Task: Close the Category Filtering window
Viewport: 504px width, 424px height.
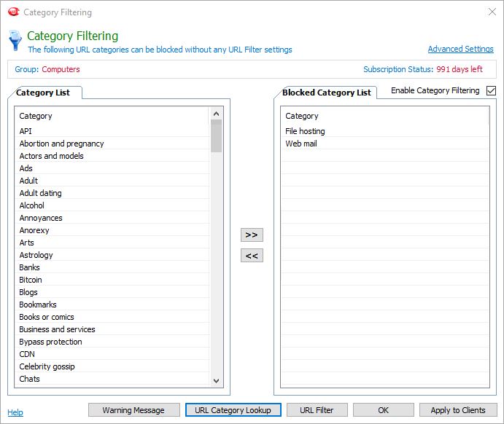Action: (x=490, y=12)
